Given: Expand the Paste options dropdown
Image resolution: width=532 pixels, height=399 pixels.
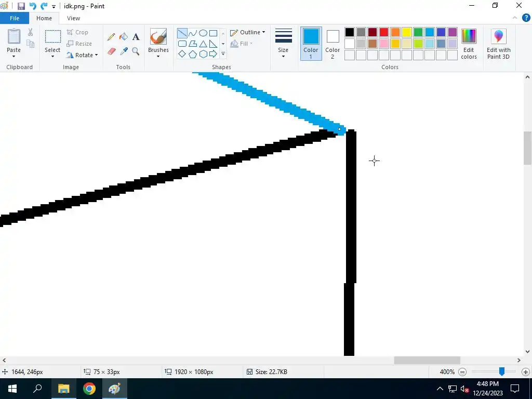Looking at the screenshot, I should tap(14, 56).
